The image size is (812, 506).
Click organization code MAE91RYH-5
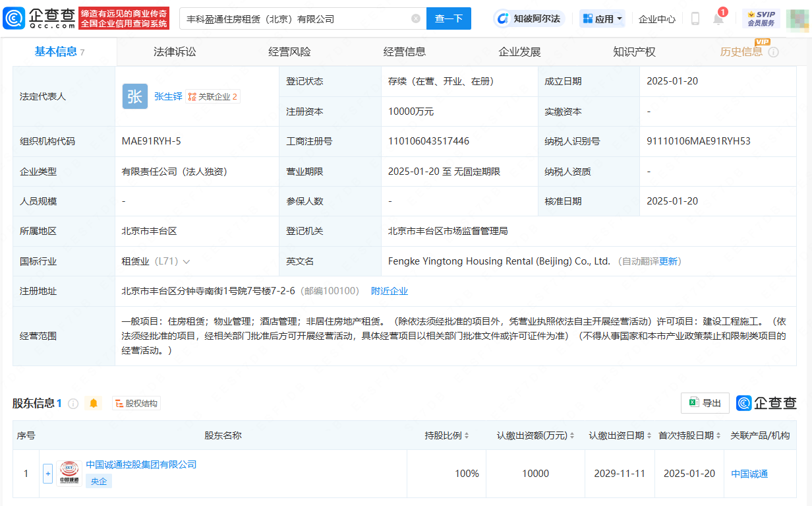pos(152,141)
